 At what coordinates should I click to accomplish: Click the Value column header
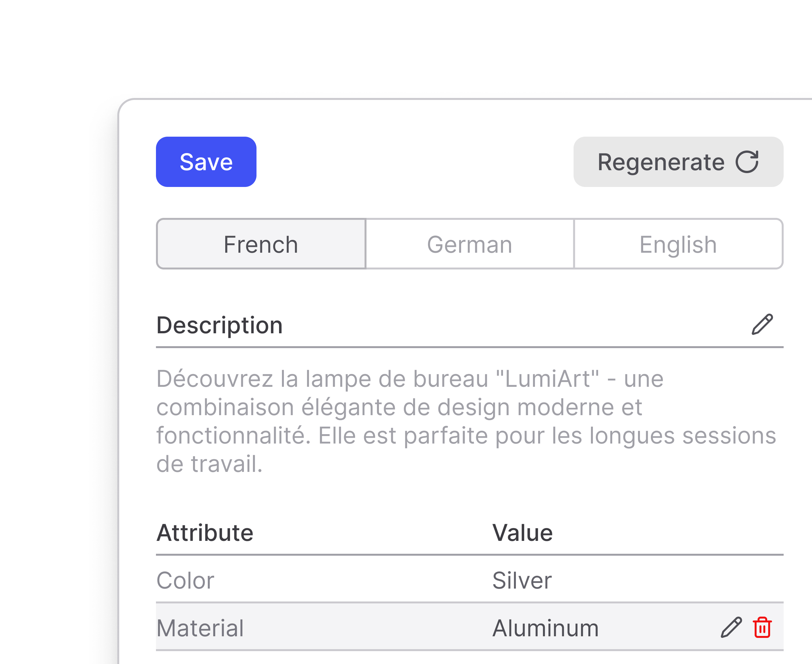point(522,533)
